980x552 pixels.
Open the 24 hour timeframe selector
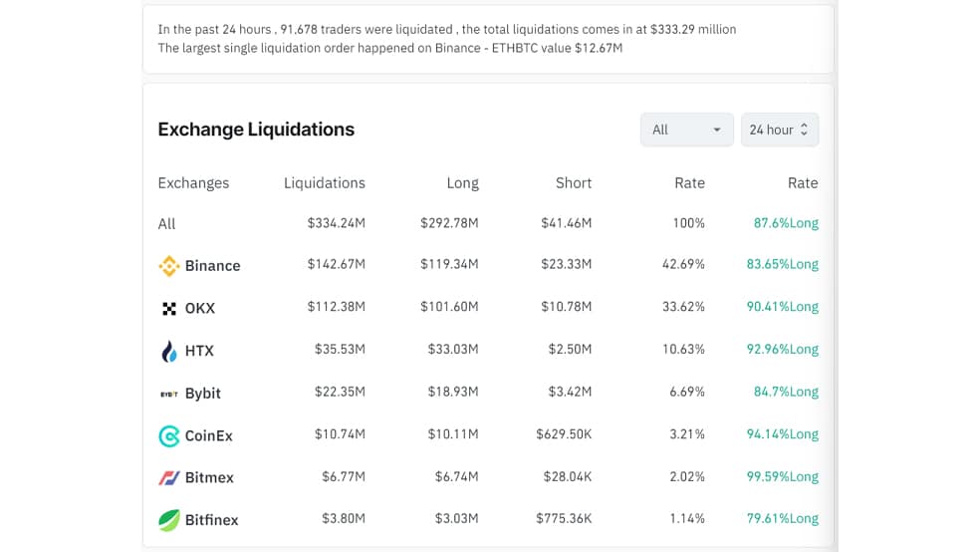pyautogui.click(x=780, y=130)
